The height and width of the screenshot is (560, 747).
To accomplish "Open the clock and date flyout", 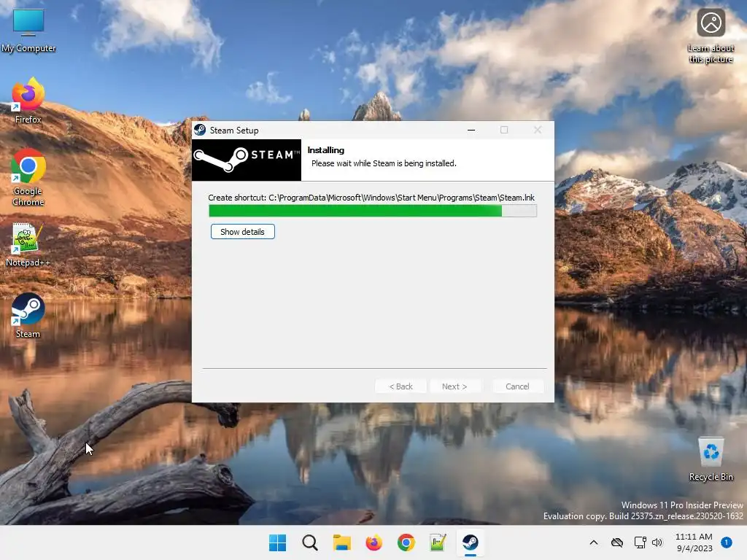I will click(x=694, y=542).
